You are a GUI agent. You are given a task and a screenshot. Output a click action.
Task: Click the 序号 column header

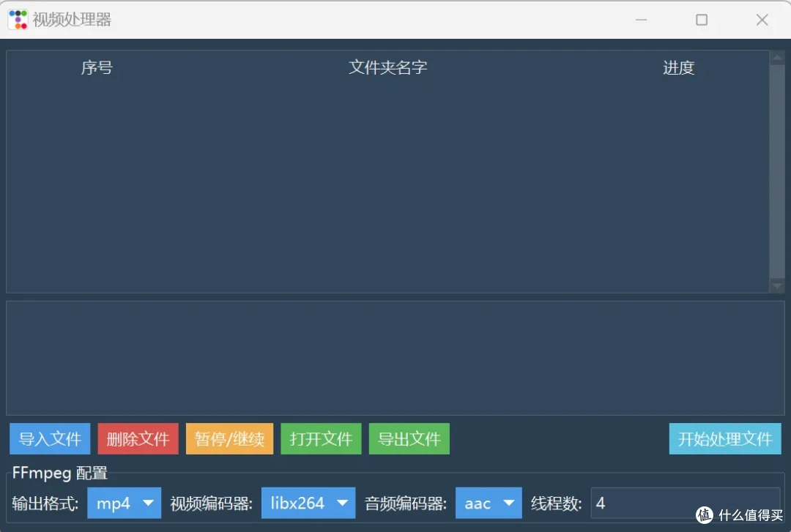pos(97,67)
